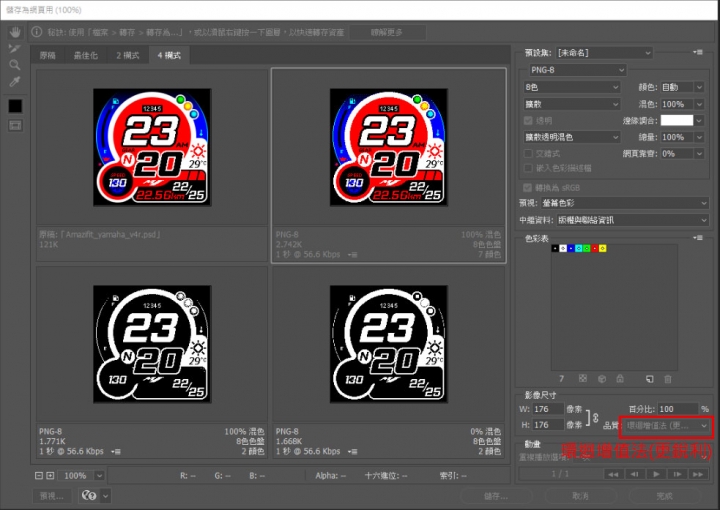Select the Hand tool
720x510 pixels.
(15, 32)
